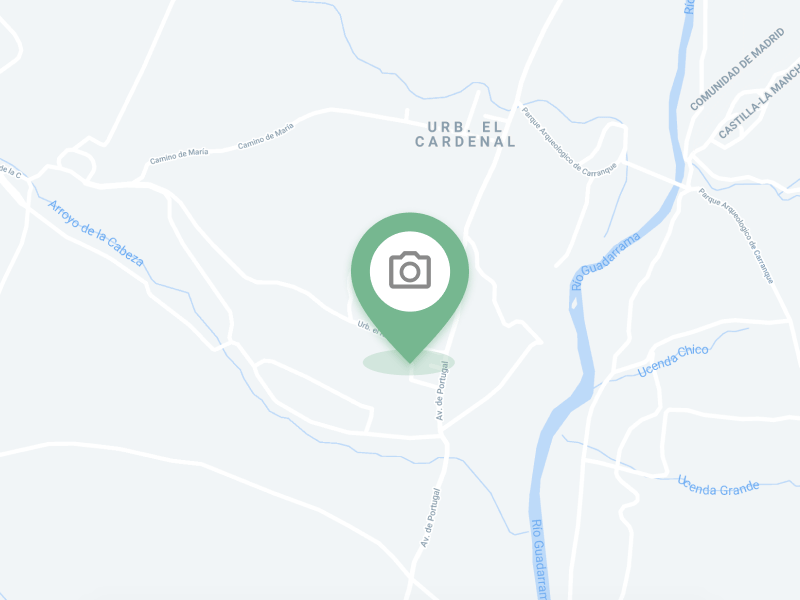The image size is (800, 600).
Task: Click the partially hidden Urb. road label beside pin
Action: [369, 328]
